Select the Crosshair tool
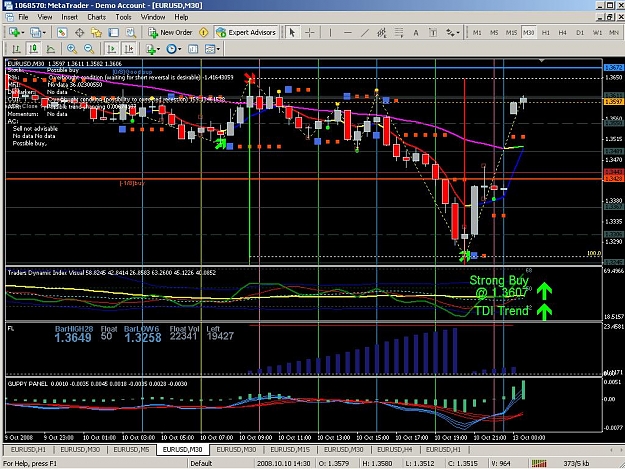 point(309,32)
